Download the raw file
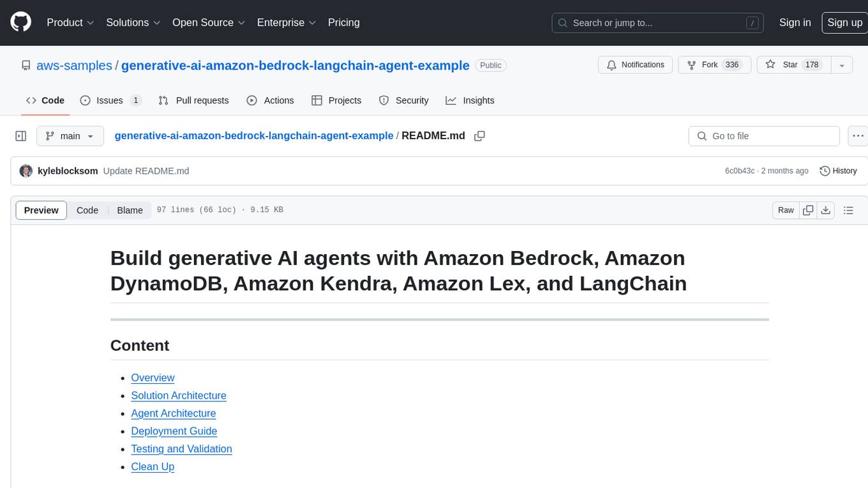Image resolution: width=868 pixels, height=488 pixels. point(826,210)
